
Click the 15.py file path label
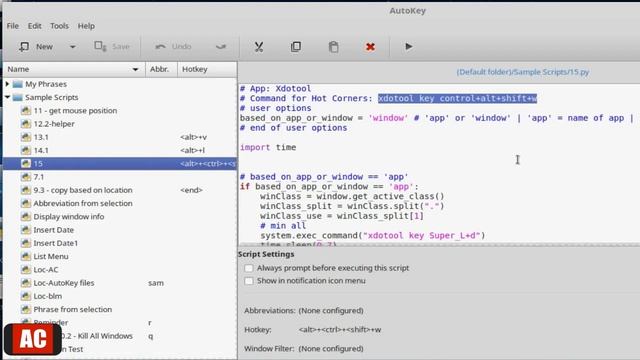click(x=522, y=72)
